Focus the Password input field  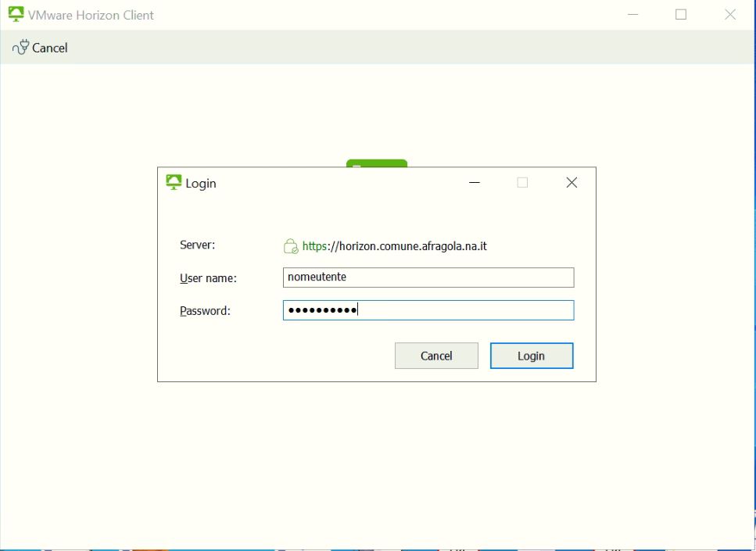pyautogui.click(x=428, y=310)
